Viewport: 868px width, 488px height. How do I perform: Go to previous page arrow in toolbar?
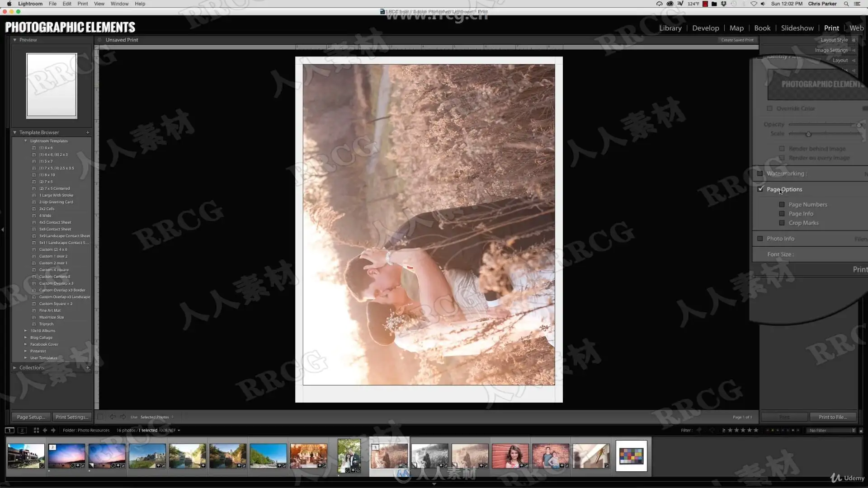coord(113,417)
